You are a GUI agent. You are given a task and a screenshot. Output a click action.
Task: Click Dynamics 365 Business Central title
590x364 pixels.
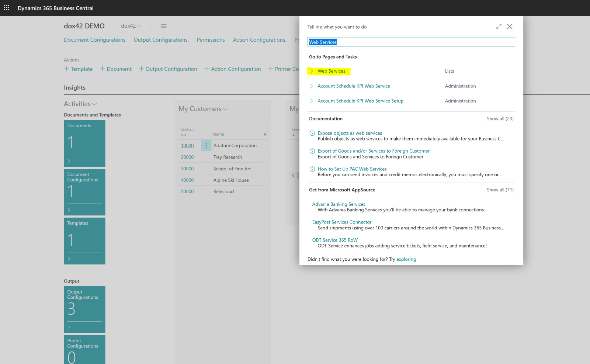56,8
